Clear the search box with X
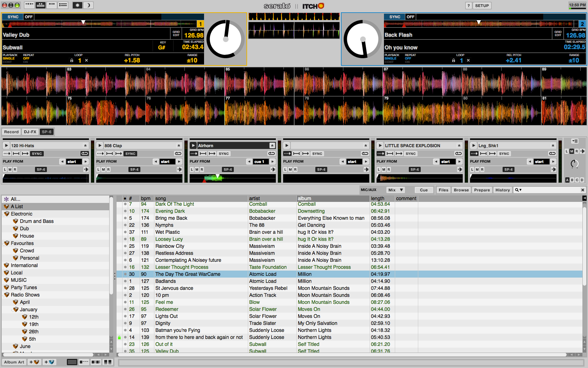Image resolution: width=588 pixels, height=368 pixels. 582,190
